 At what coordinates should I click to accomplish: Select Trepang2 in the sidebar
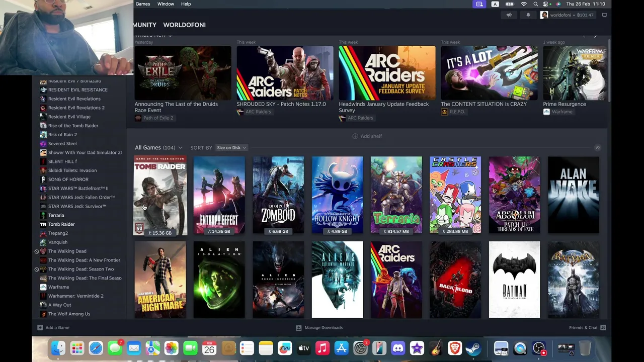point(58,233)
